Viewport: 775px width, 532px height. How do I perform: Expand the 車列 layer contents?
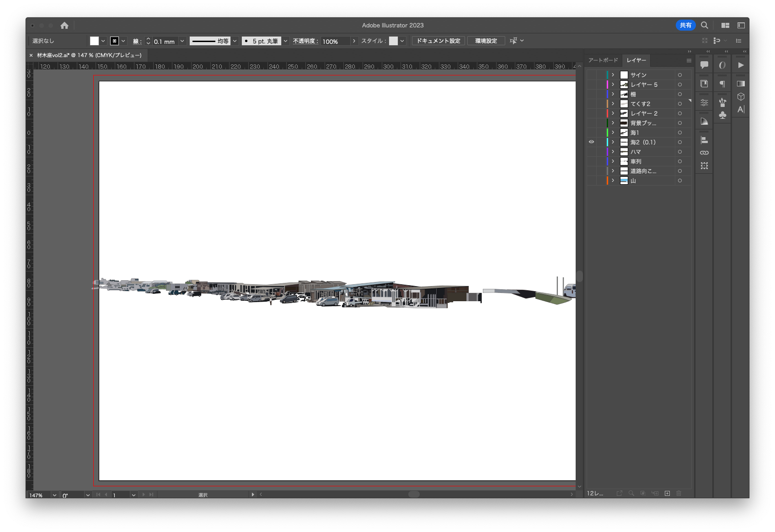click(613, 161)
